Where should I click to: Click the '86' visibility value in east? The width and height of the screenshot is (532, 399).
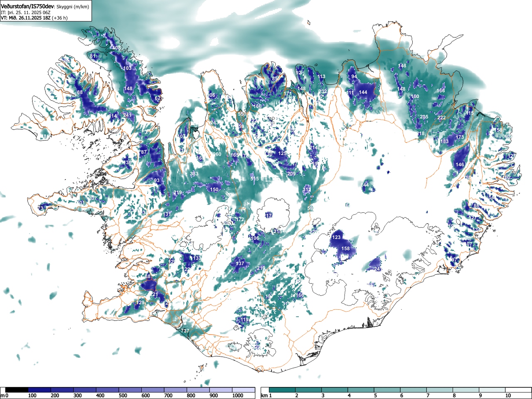pyautogui.click(x=476, y=206)
